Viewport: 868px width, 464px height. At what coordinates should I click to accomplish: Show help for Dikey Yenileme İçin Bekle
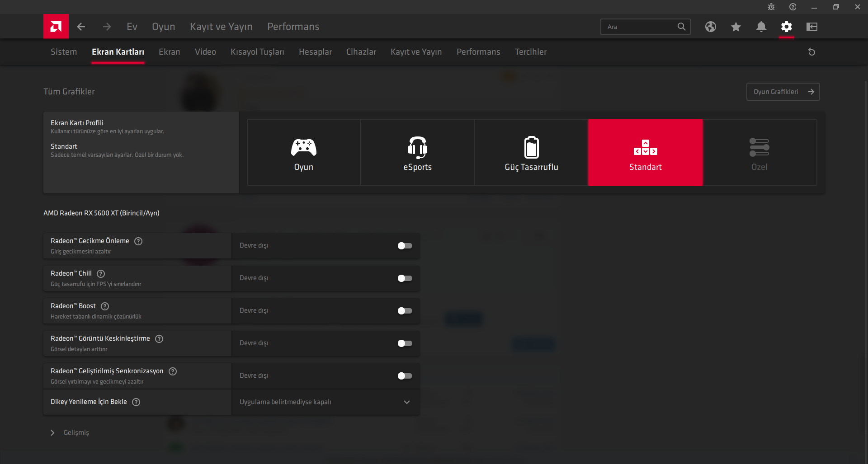pyautogui.click(x=136, y=402)
